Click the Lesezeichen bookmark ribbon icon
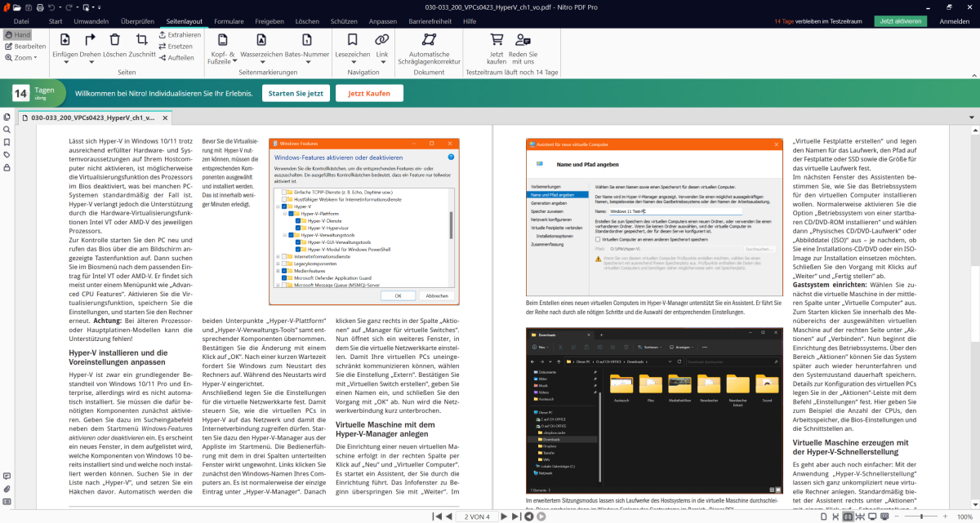 click(x=354, y=39)
